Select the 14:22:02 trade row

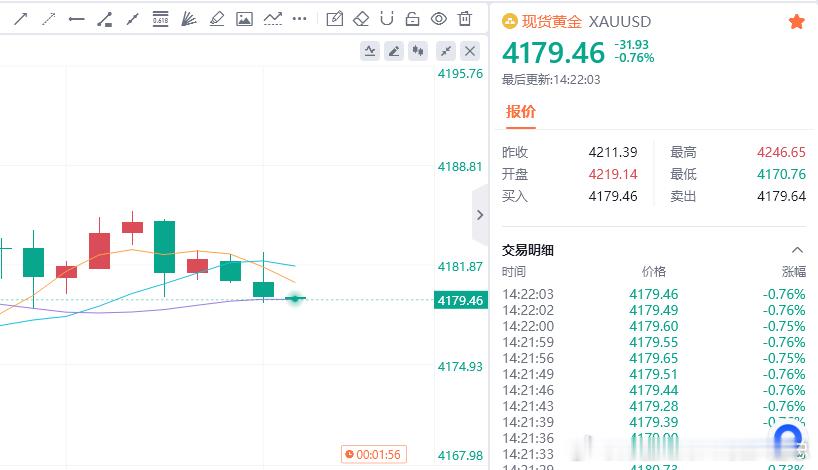tap(654, 310)
